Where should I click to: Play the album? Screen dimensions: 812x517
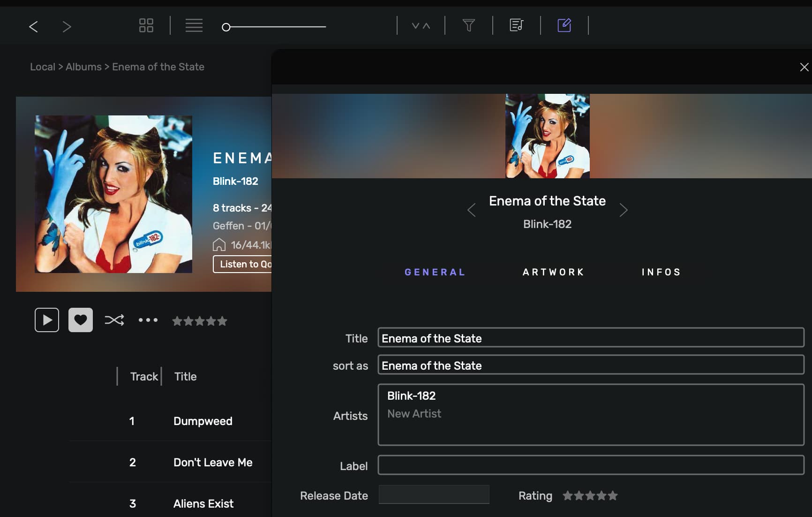tap(47, 320)
